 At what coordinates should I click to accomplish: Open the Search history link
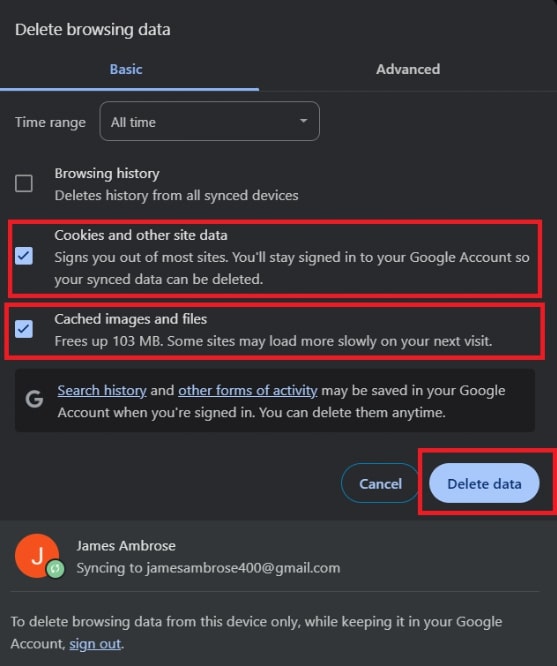pyautogui.click(x=102, y=390)
